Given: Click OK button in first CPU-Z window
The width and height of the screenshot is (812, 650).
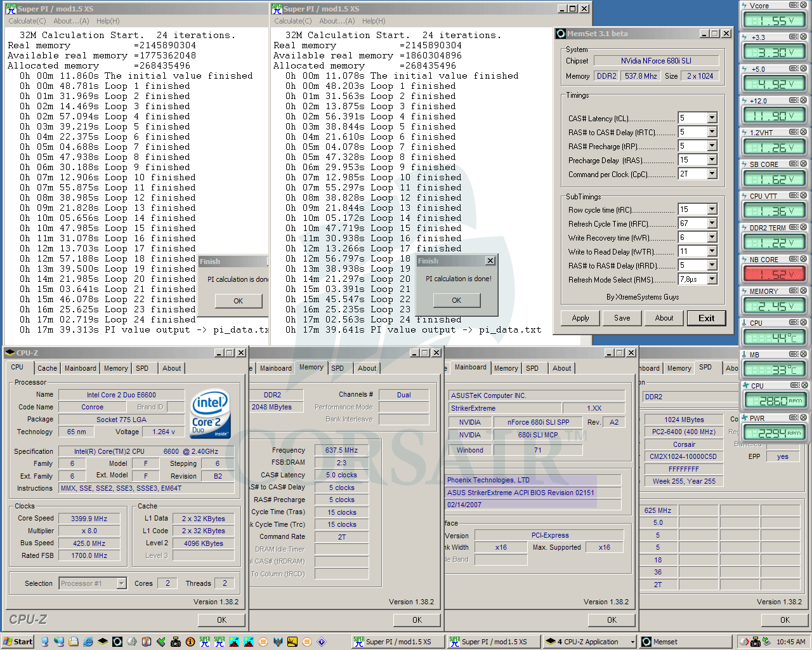Looking at the screenshot, I should 221,620.
